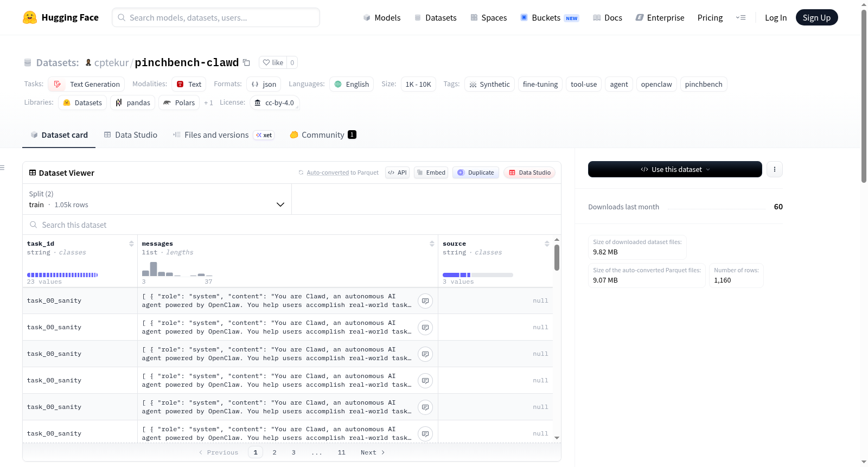Screen dimensions: 868x467
Task: Select the Text modality tag
Action: click(x=189, y=84)
